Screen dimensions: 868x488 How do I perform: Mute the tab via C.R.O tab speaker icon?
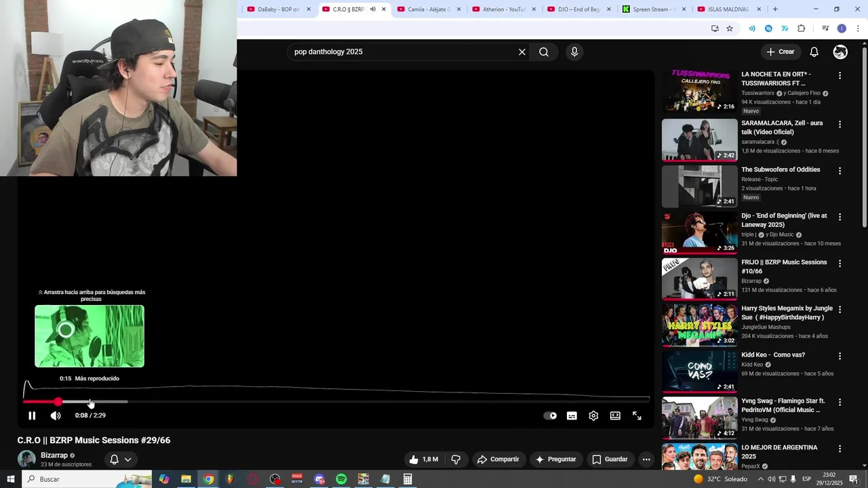pos(372,9)
